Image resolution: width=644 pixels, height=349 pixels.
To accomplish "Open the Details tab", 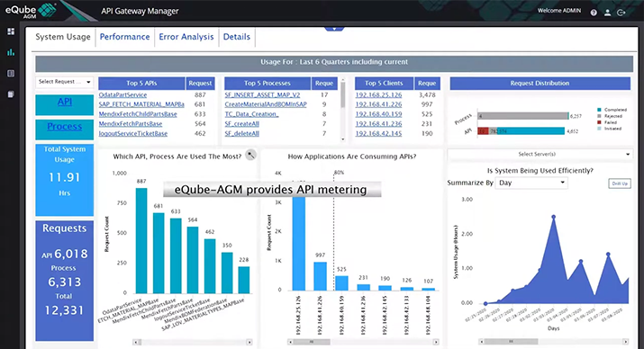I will 237,37.
